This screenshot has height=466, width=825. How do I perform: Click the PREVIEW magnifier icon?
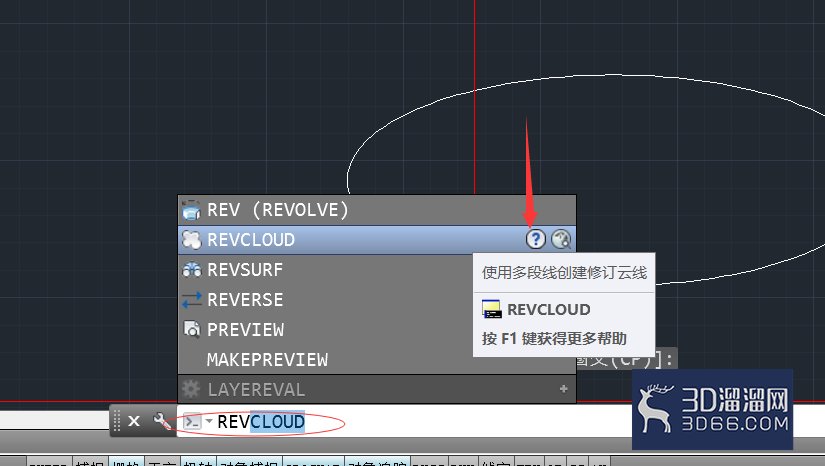tap(192, 329)
